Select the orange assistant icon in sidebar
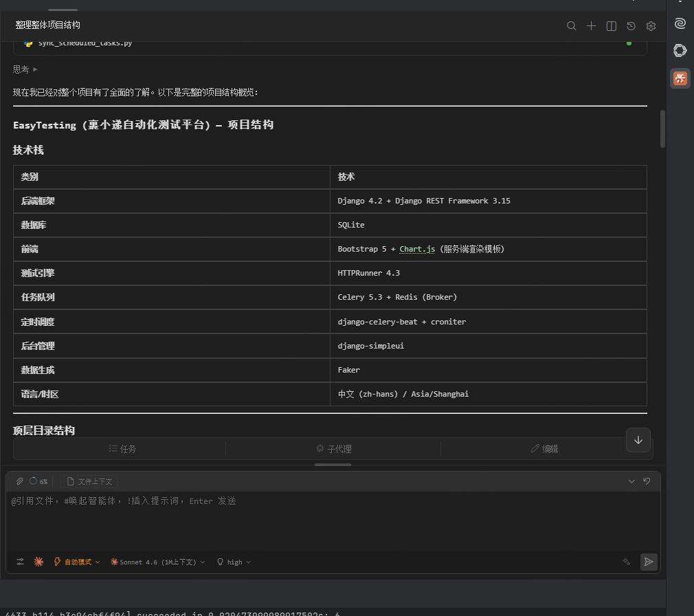The height and width of the screenshot is (616, 694). coord(680,78)
